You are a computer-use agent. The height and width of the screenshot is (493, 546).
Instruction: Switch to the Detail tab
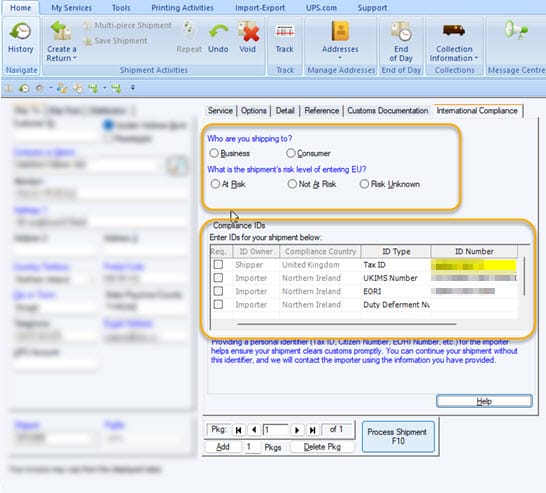pyautogui.click(x=285, y=111)
